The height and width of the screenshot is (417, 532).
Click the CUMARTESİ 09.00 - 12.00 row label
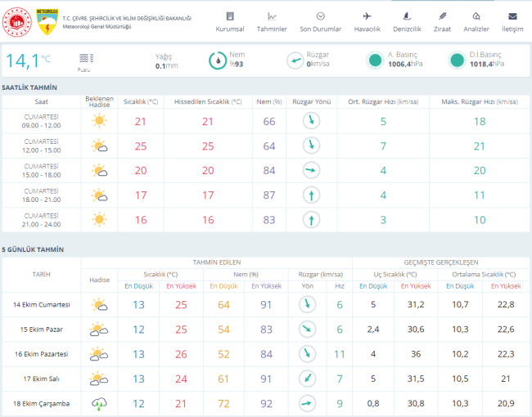point(42,121)
